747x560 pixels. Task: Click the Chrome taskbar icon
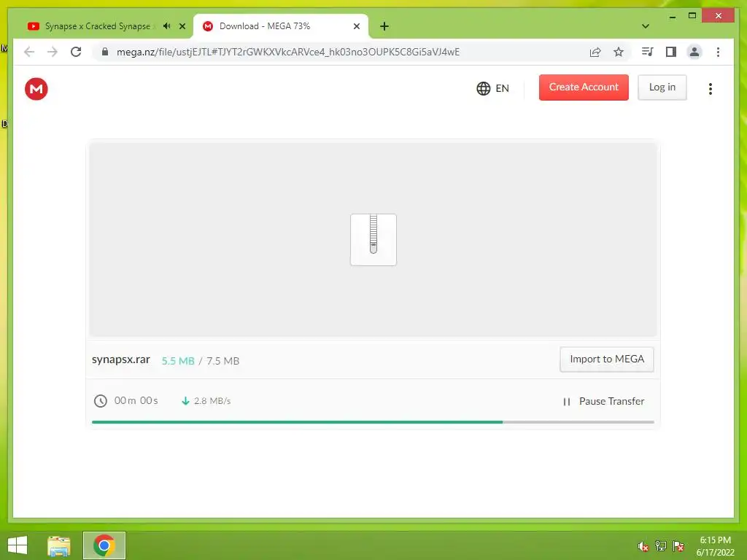coord(104,545)
